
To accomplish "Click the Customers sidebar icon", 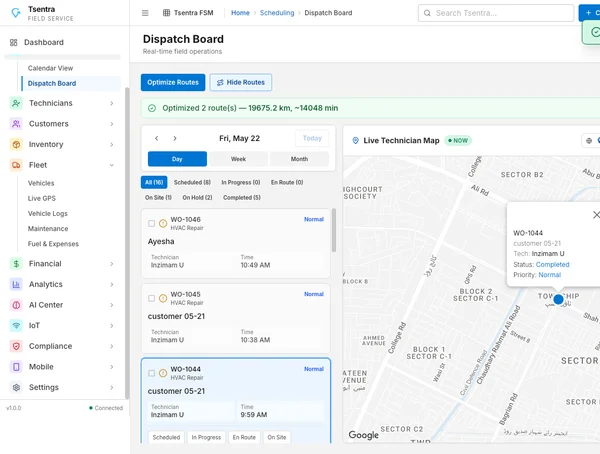I will pos(16,124).
